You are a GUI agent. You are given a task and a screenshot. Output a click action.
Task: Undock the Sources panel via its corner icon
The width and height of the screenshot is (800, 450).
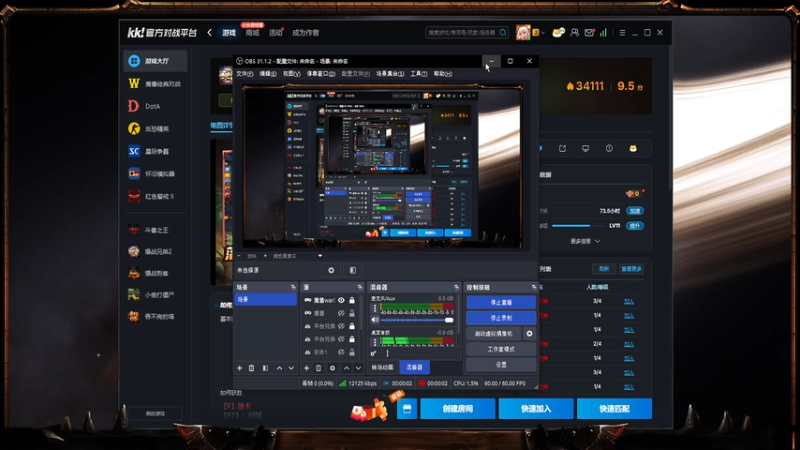360,287
